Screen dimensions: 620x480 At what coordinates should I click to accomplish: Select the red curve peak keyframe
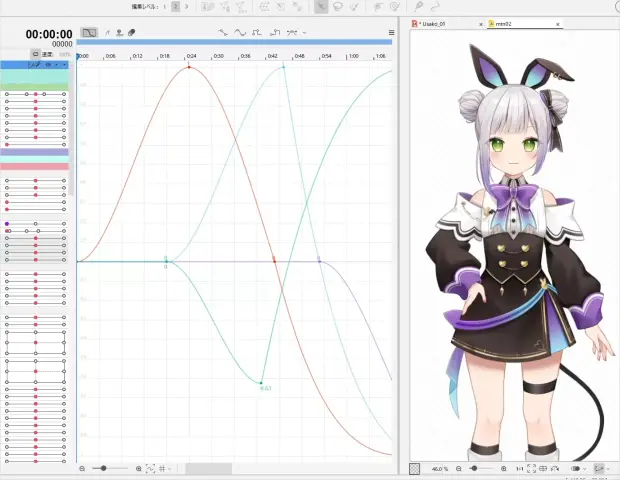tap(189, 67)
